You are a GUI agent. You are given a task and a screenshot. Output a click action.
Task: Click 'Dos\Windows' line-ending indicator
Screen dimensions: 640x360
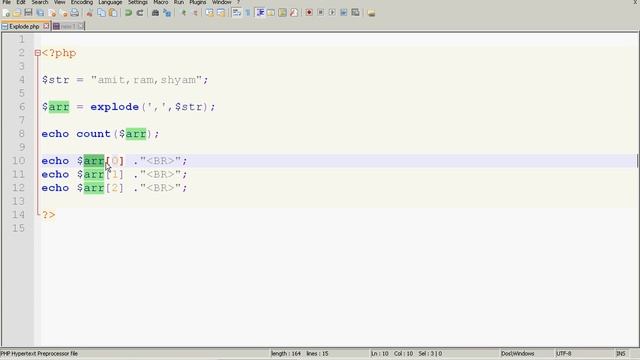(x=518, y=353)
